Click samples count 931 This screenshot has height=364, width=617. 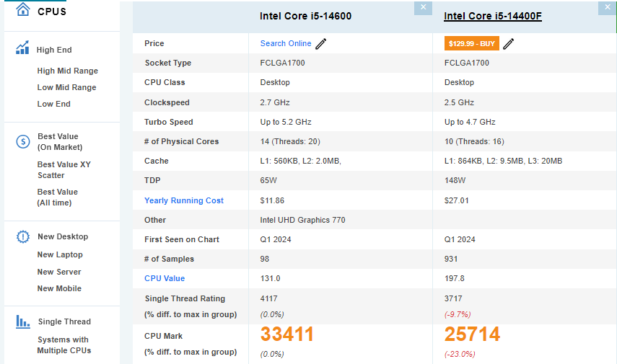coord(451,259)
